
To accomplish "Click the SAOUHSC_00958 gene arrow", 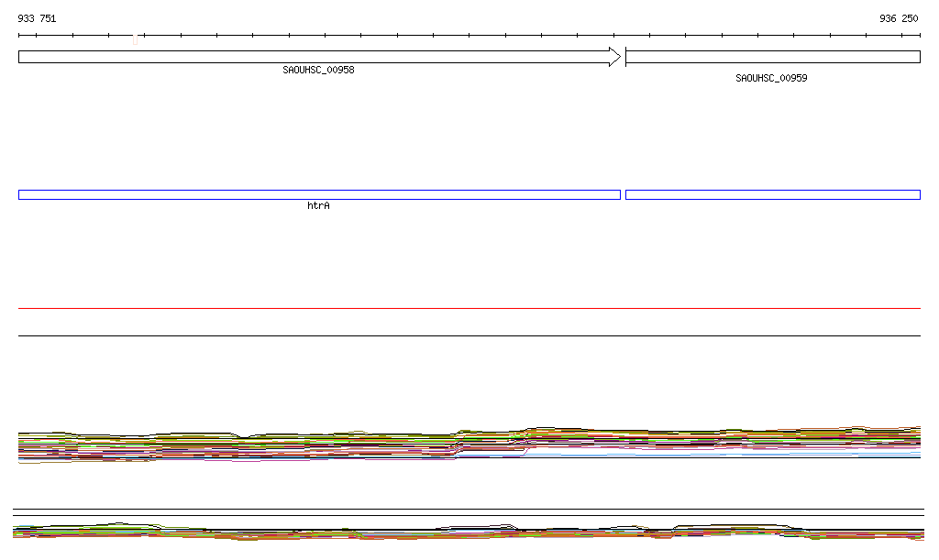I will [312, 57].
